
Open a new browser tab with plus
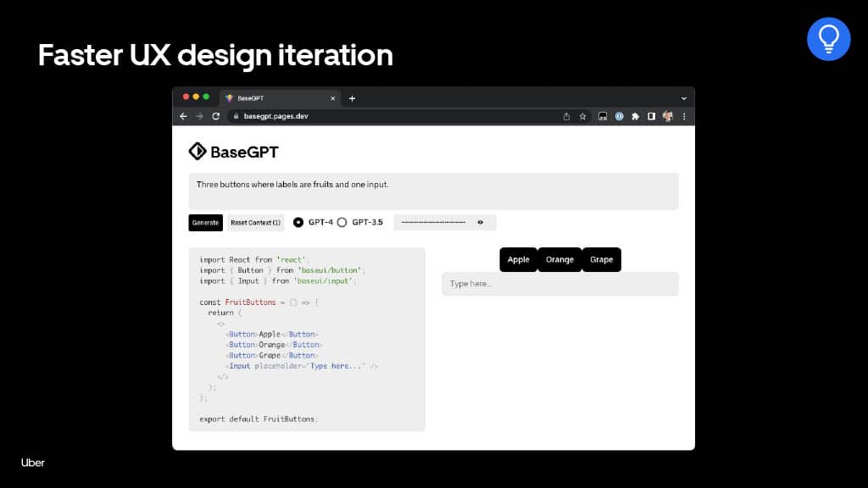pyautogui.click(x=352, y=98)
